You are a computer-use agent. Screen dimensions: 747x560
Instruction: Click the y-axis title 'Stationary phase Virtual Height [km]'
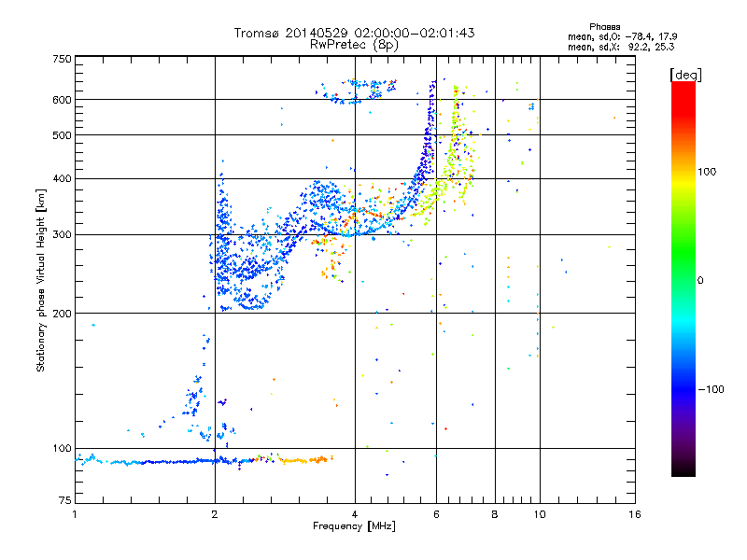coord(40,280)
